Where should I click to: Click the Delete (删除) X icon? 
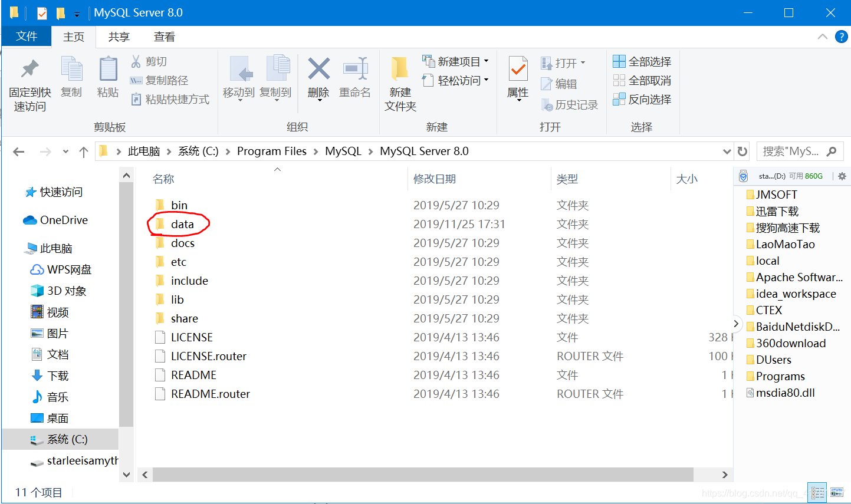point(318,69)
